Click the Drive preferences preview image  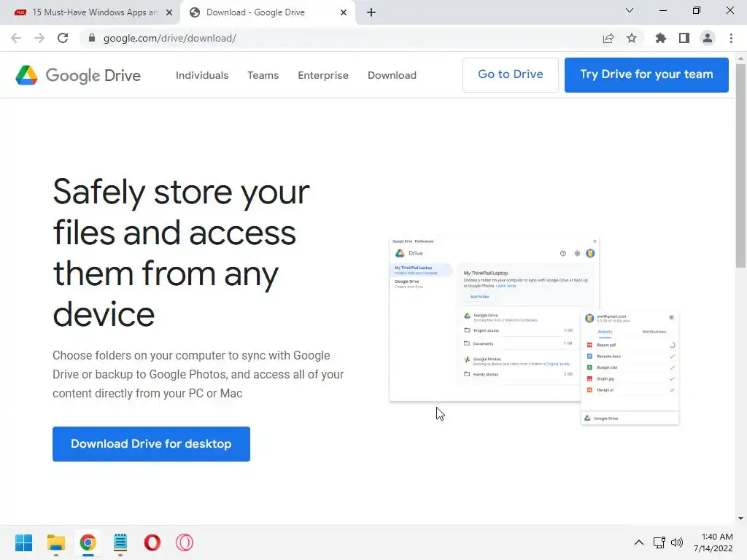[534, 331]
